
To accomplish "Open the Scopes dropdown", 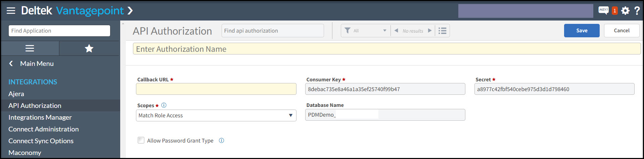I will click(x=216, y=115).
